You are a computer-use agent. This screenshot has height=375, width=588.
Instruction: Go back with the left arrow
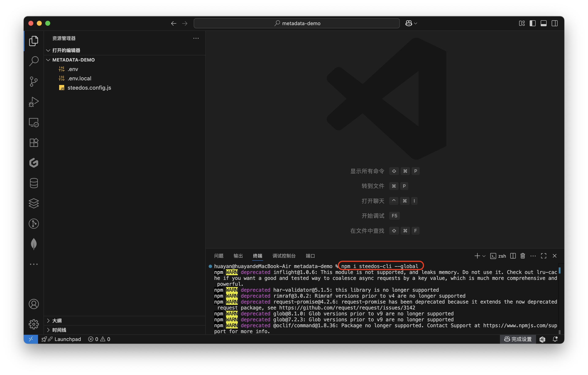[x=174, y=23]
